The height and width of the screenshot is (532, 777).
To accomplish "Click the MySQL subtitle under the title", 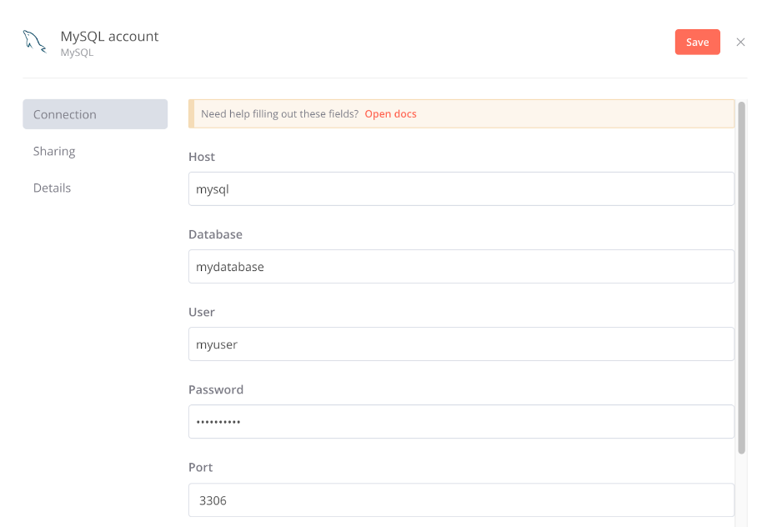I will tap(76, 52).
